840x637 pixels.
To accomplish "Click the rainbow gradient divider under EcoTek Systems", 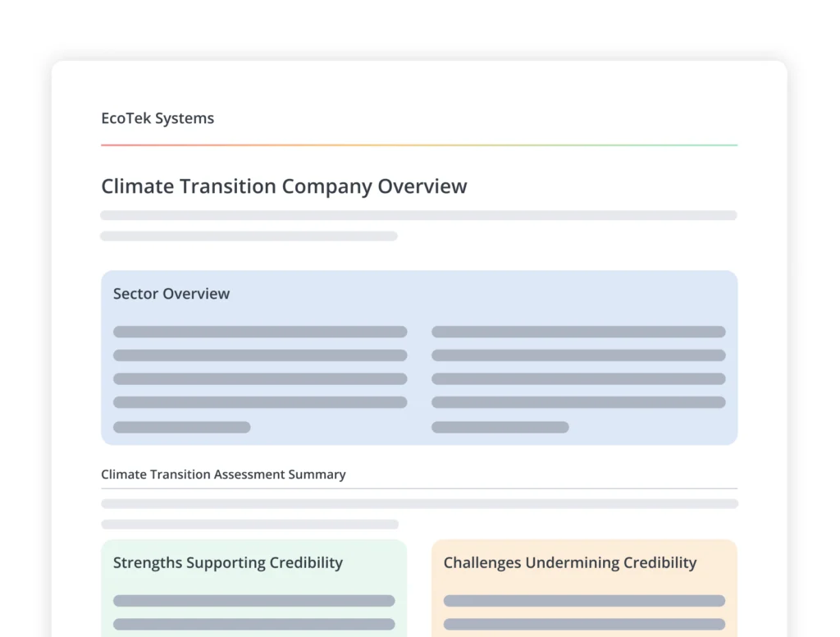I will point(418,145).
